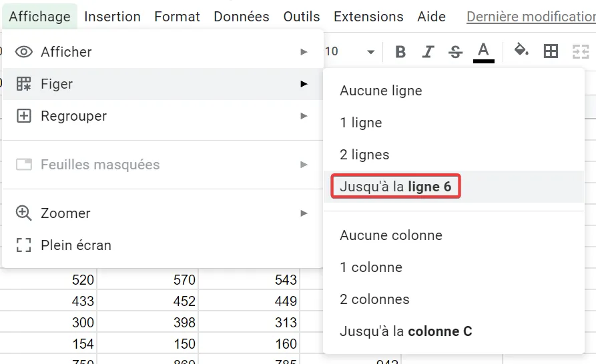Click the merge cells icon

pos(581,51)
